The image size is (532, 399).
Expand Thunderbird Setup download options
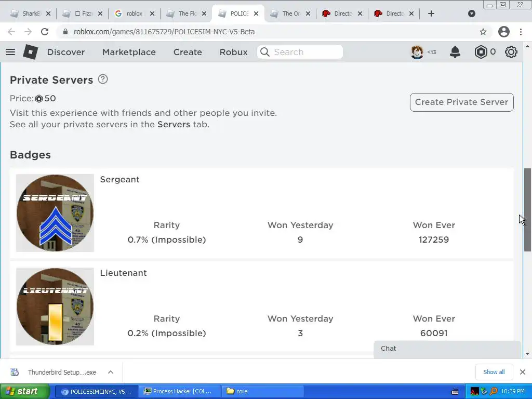tap(111, 372)
